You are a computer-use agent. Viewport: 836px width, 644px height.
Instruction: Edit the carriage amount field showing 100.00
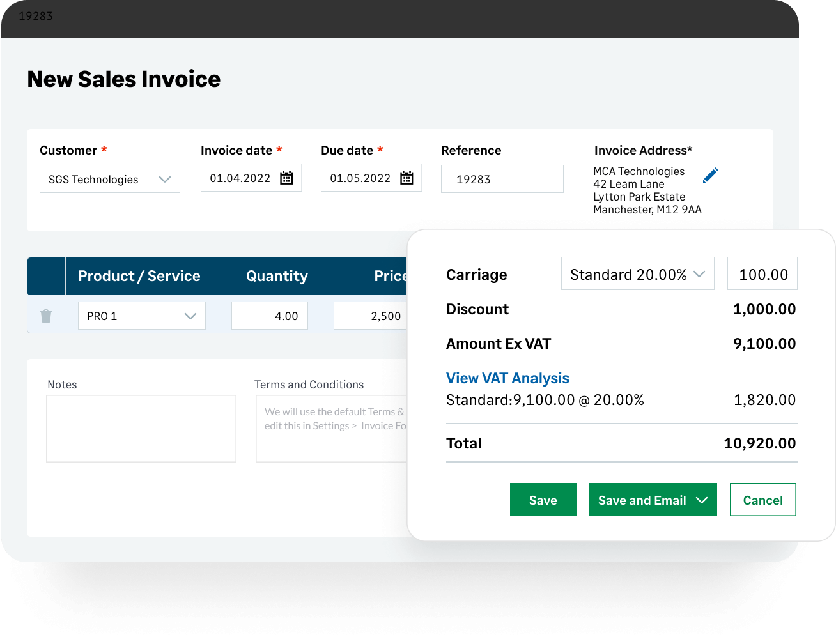[762, 273]
